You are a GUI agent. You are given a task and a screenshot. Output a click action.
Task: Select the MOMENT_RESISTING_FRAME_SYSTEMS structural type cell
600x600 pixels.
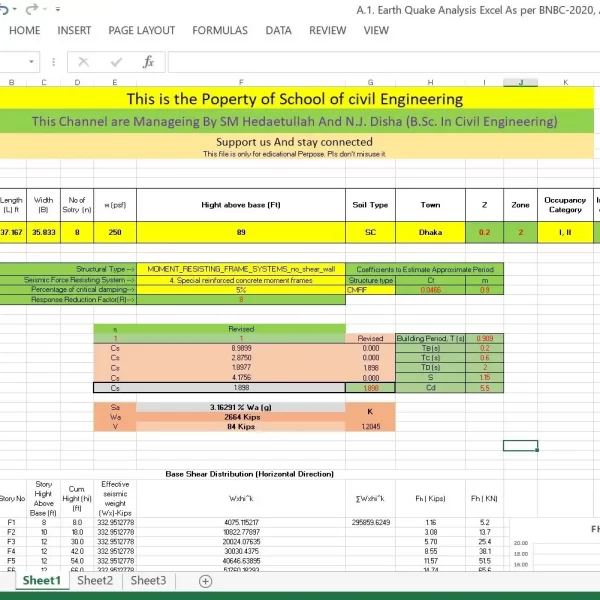click(x=241, y=269)
